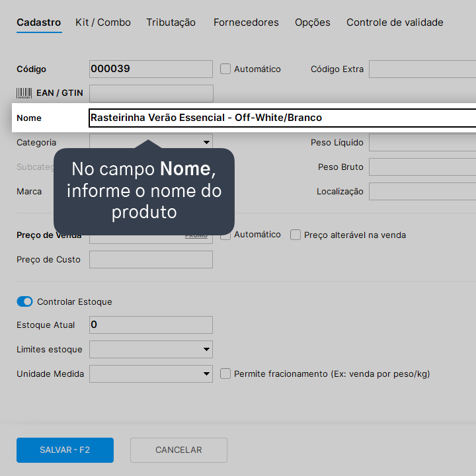Click the PROMO link in Preço de Venda
This screenshot has width=476, height=476.
pos(196,236)
